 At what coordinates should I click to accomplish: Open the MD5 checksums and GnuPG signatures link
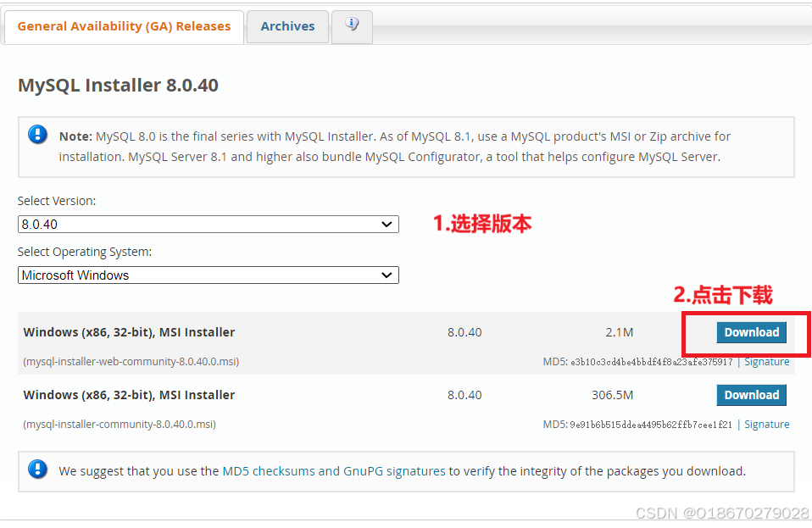333,471
